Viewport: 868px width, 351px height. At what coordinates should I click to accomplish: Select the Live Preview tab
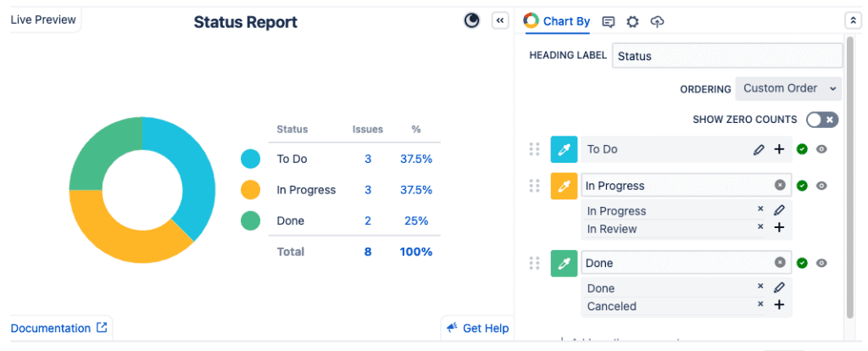tap(43, 19)
